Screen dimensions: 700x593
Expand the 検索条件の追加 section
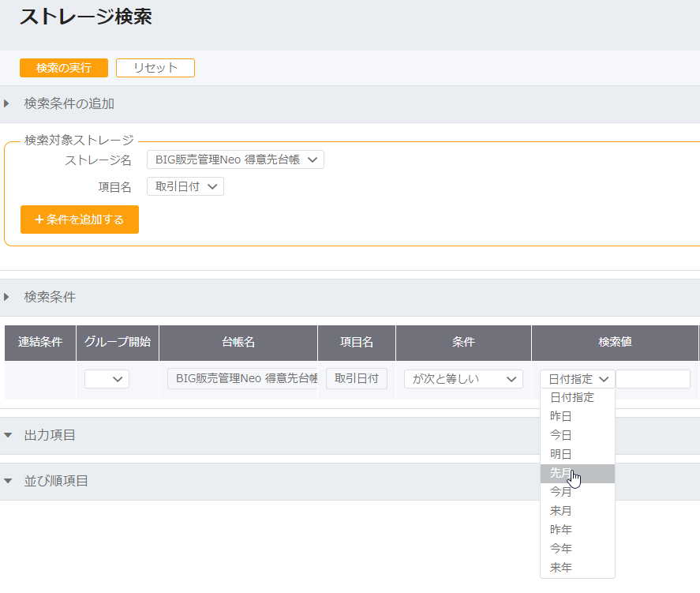(x=69, y=103)
